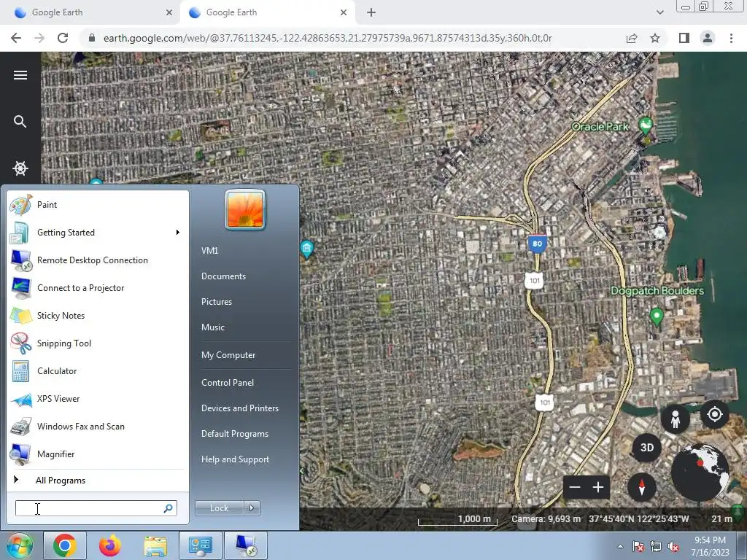
Task: Click the muted volume tray icon
Action: tap(673, 547)
